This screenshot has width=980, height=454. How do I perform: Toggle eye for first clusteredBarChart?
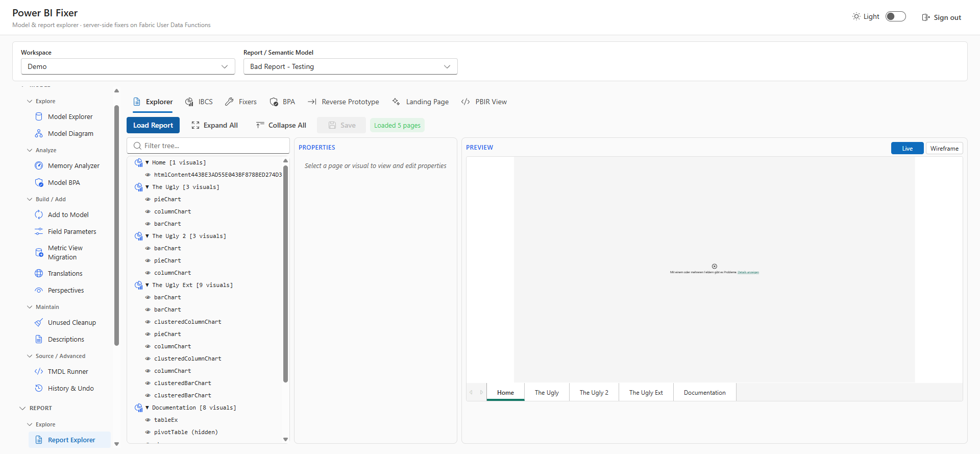(148, 383)
